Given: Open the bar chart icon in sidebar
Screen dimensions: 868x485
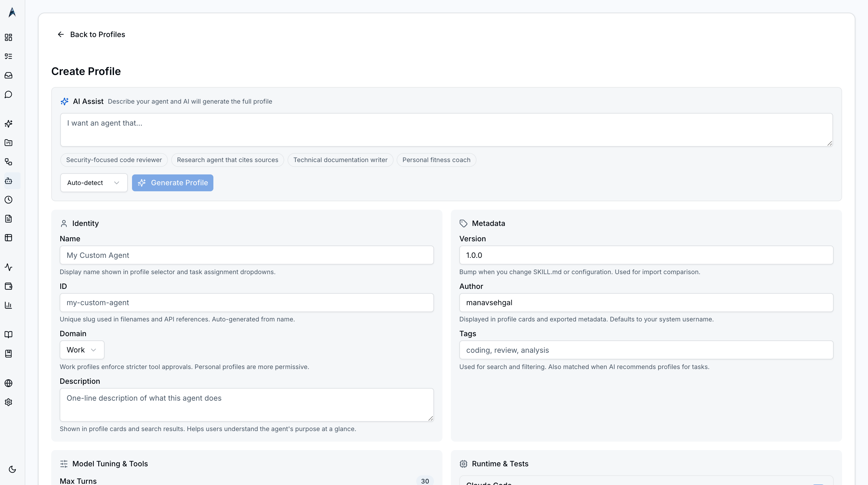Looking at the screenshot, I should (x=8, y=305).
